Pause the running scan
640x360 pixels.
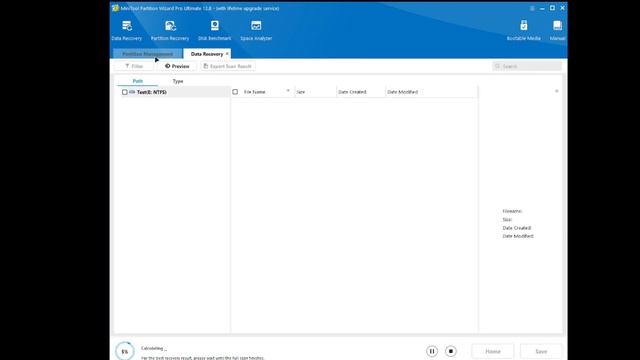(432, 351)
